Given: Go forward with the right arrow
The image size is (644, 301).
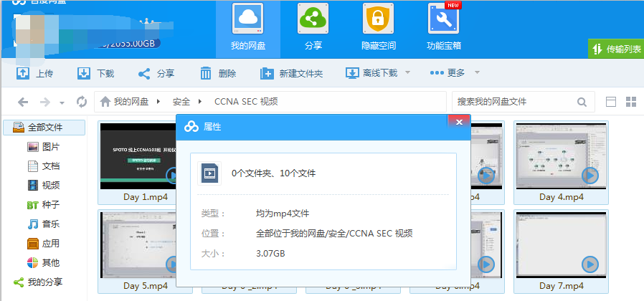Looking at the screenshot, I should pos(44,102).
